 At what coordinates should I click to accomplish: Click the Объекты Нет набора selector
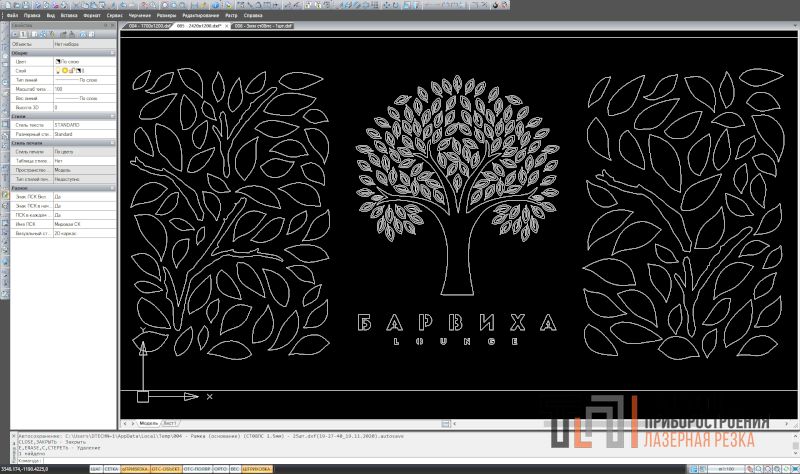85,44
